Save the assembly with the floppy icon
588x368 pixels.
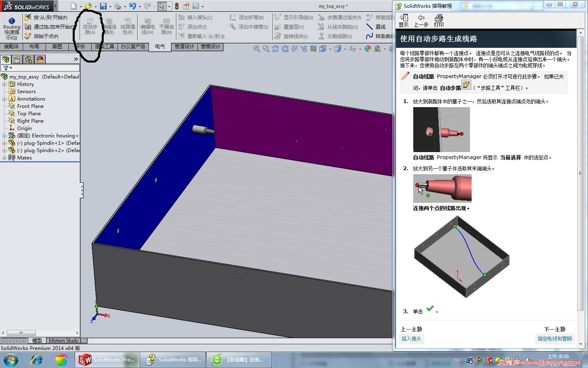tap(103, 6)
